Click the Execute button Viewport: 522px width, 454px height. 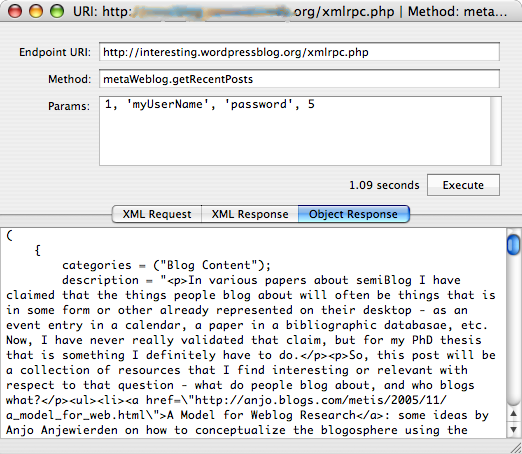(x=463, y=185)
